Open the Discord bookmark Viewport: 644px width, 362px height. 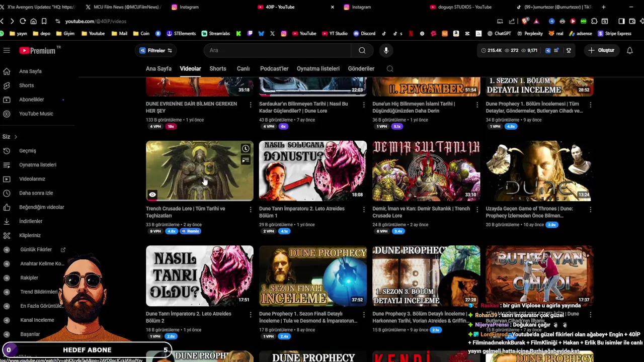click(364, 34)
